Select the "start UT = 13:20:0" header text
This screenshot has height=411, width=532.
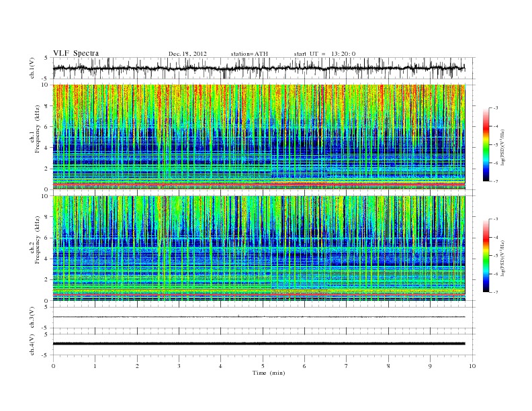point(324,54)
